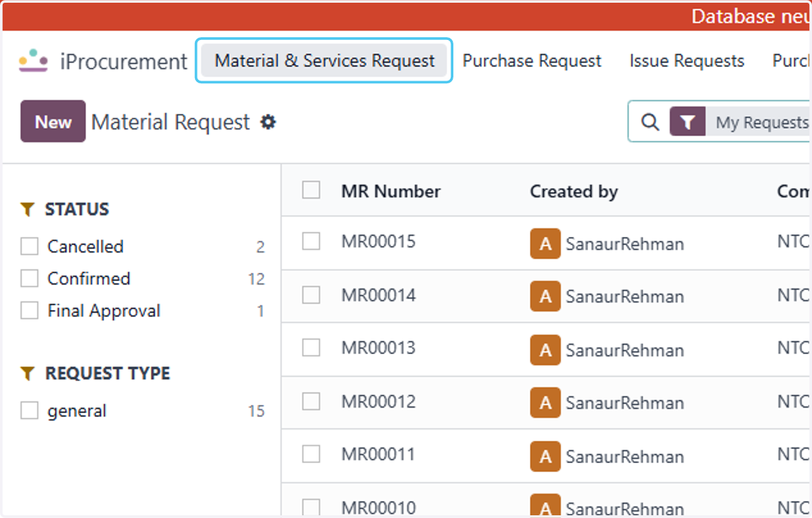Open record MR00012
The height and width of the screenshot is (518, 812).
click(378, 402)
